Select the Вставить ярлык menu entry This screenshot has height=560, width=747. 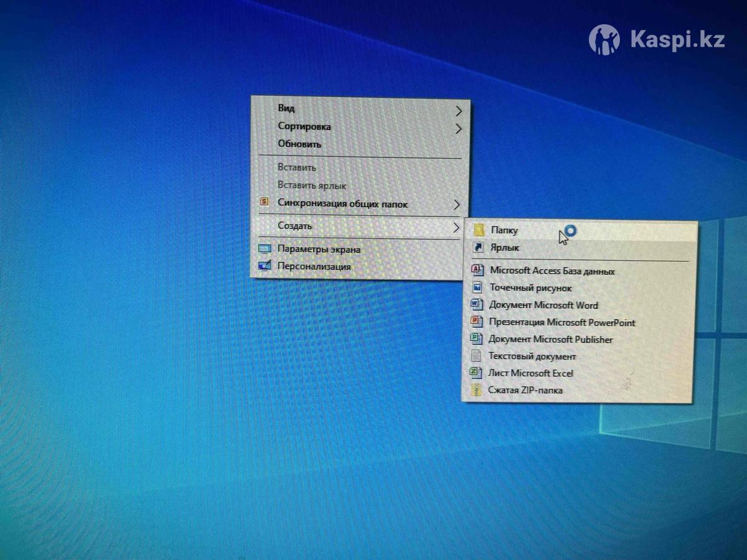[x=312, y=185]
